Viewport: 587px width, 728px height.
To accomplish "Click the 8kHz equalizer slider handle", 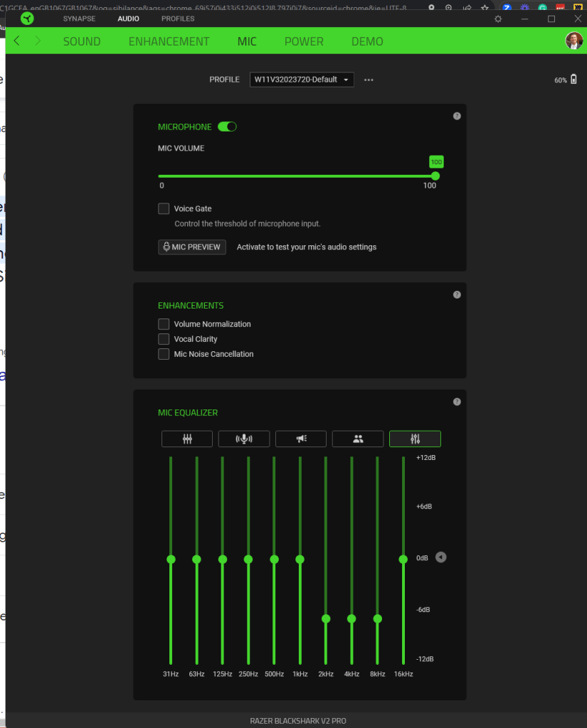I will 377,619.
